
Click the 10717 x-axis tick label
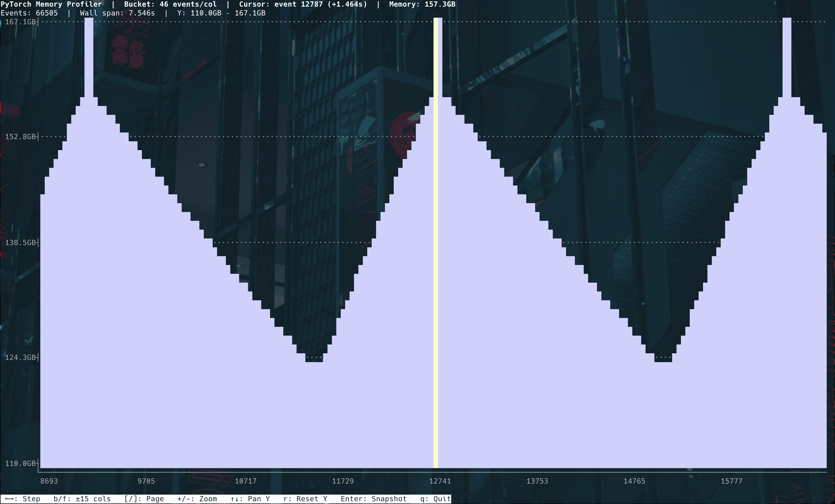[x=246, y=481]
